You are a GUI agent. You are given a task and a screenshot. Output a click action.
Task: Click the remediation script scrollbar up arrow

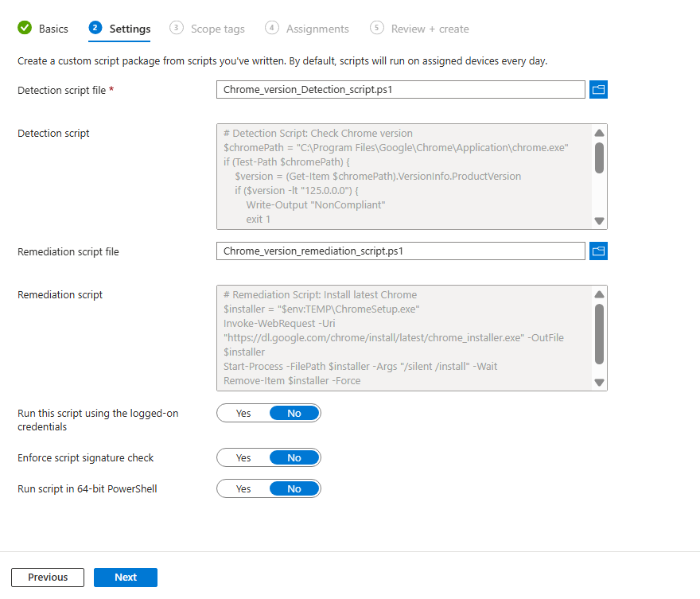click(x=600, y=294)
